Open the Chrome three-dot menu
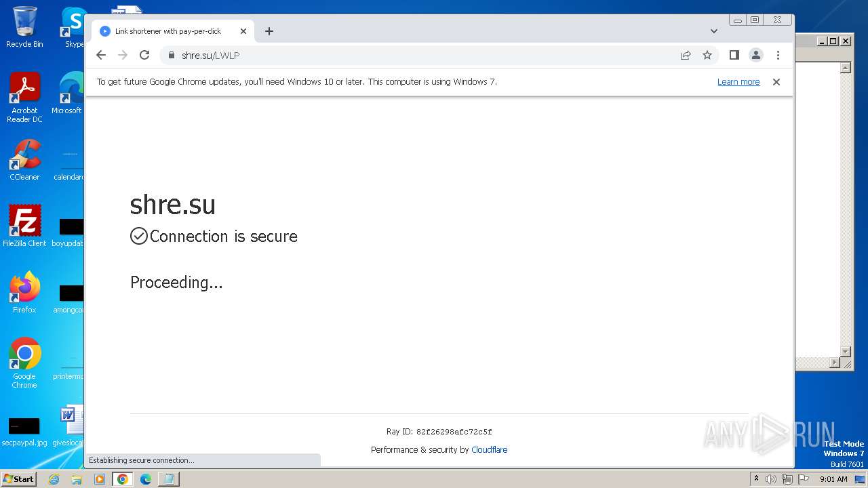 pyautogui.click(x=778, y=55)
